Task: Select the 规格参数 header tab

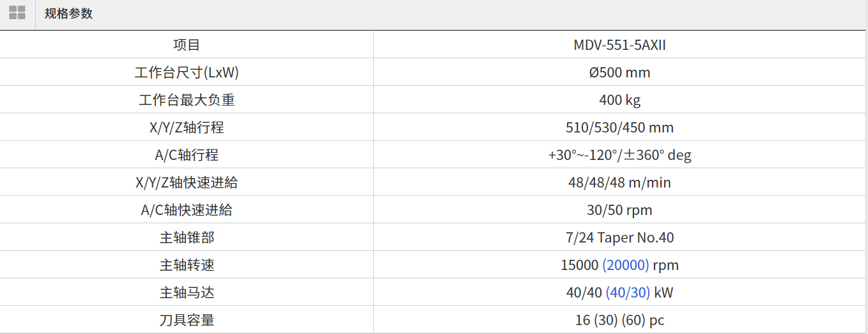Action: pos(68,13)
